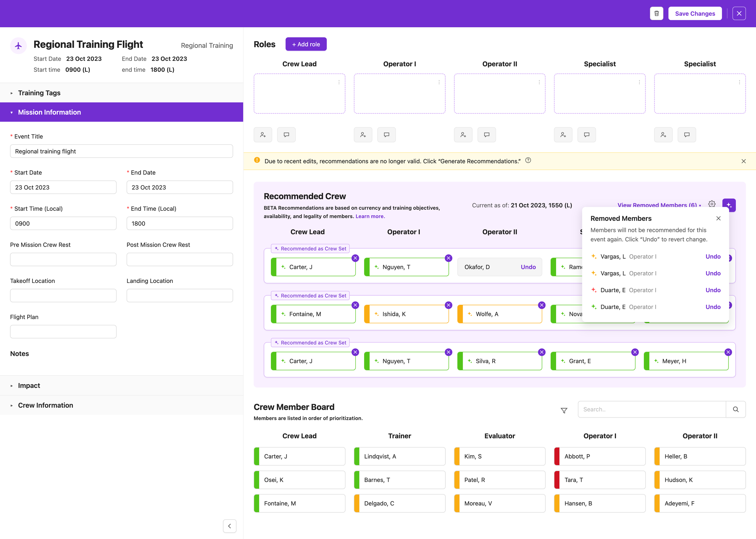
Task: Open three-dot menu on Crew Lead role slot
Action: (x=339, y=82)
